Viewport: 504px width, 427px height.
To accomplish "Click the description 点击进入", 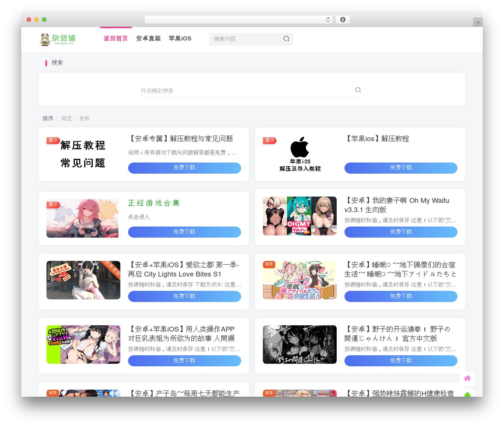I will click(x=139, y=217).
